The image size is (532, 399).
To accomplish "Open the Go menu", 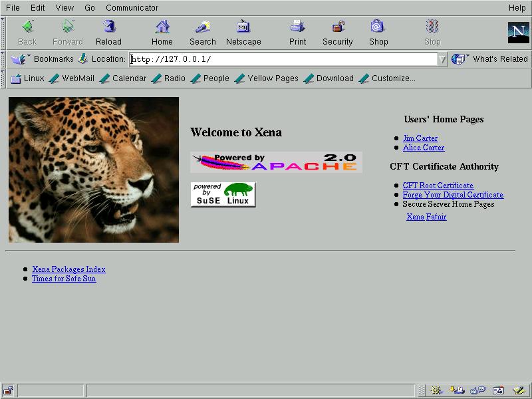I will [x=90, y=8].
